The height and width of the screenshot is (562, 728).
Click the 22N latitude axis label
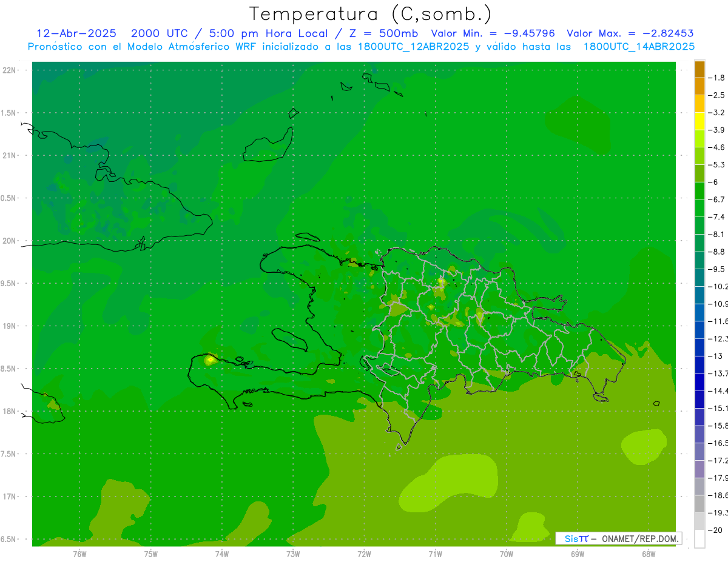pos(9,70)
